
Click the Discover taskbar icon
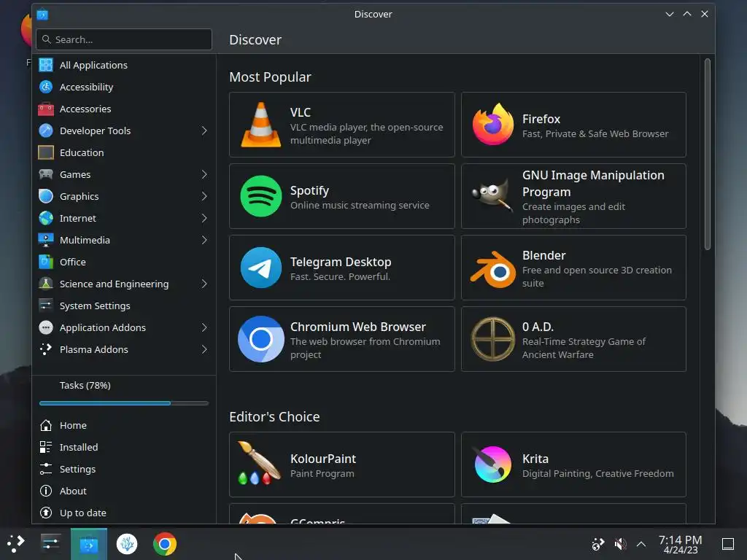pyautogui.click(x=88, y=544)
